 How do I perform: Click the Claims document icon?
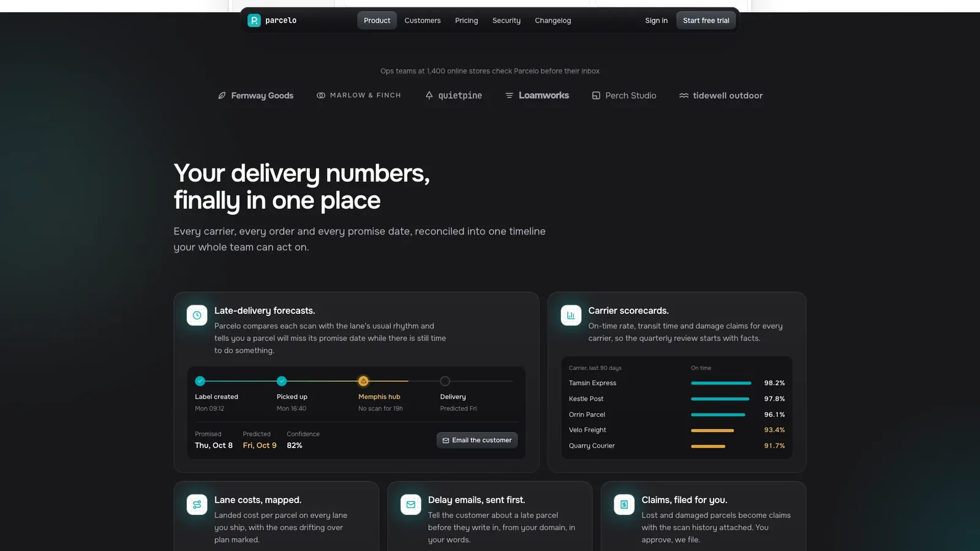click(x=624, y=504)
